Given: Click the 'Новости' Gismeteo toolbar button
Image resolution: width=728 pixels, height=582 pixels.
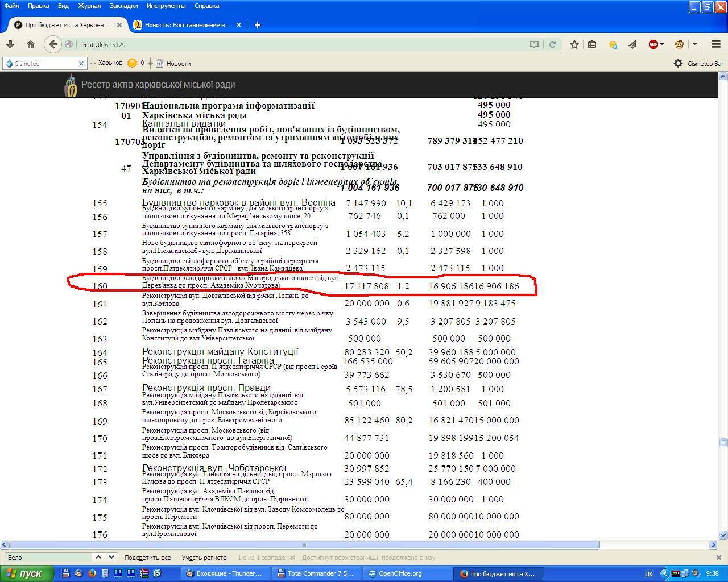Looking at the screenshot, I should [173, 64].
